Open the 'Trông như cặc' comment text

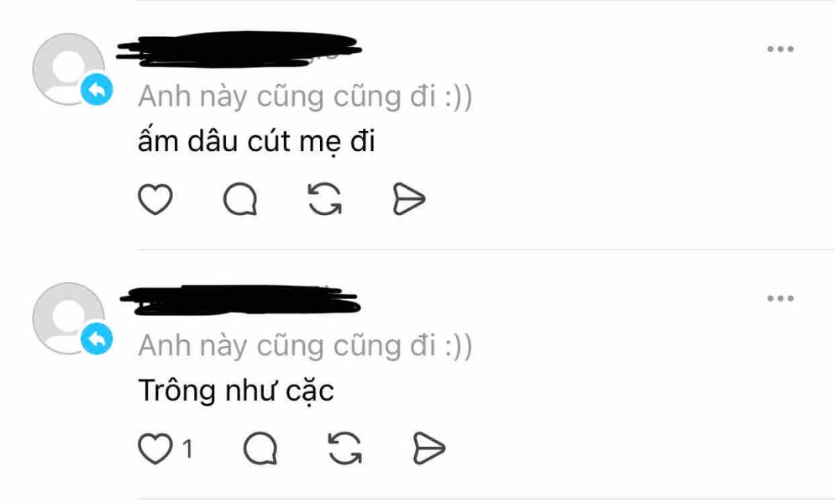click(236, 391)
